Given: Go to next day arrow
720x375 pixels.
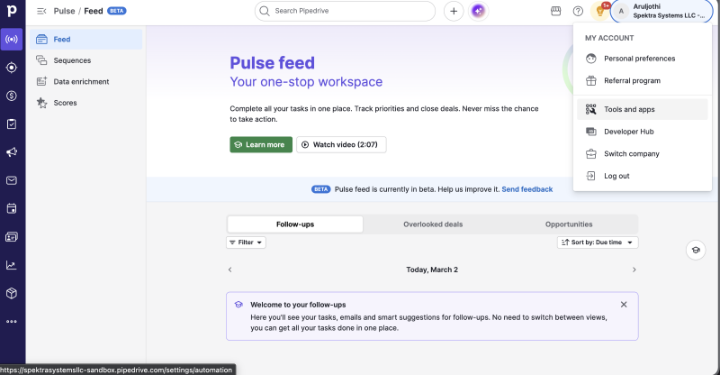Looking at the screenshot, I should pyautogui.click(x=634, y=270).
